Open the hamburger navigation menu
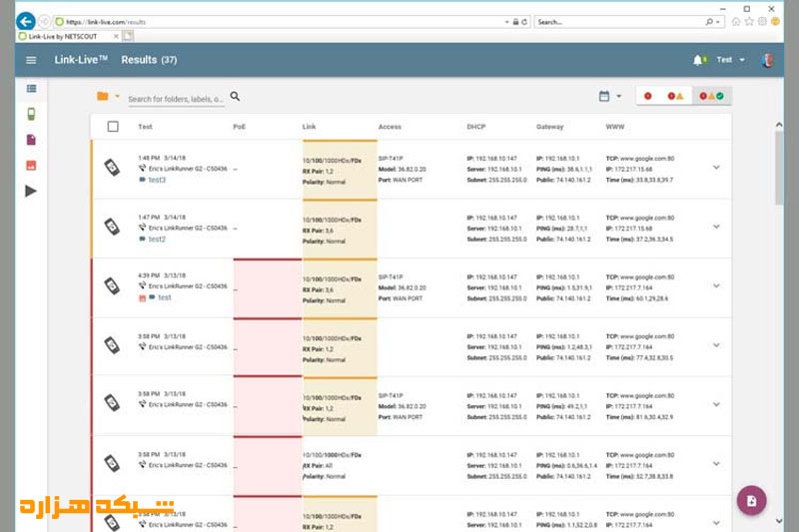799x532 pixels. pos(31,60)
